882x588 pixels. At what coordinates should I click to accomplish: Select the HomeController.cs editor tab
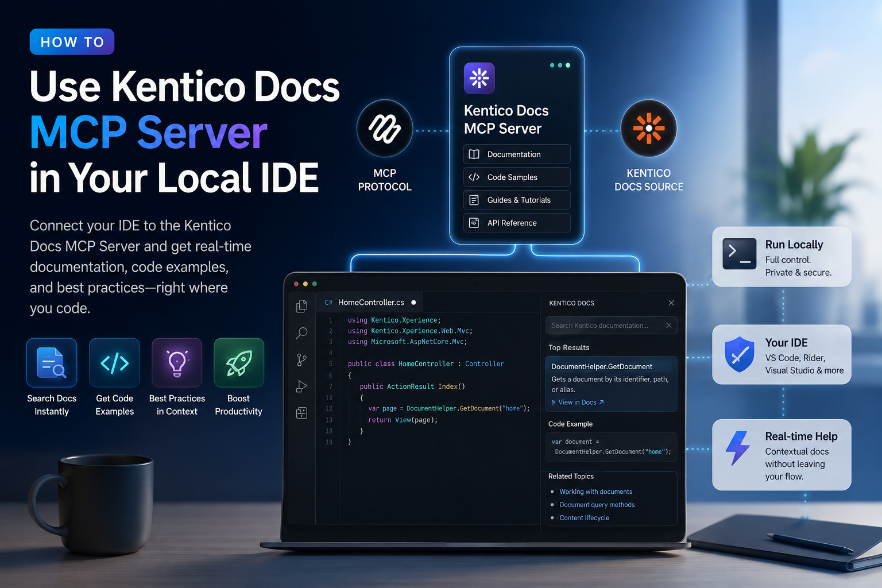[370, 302]
